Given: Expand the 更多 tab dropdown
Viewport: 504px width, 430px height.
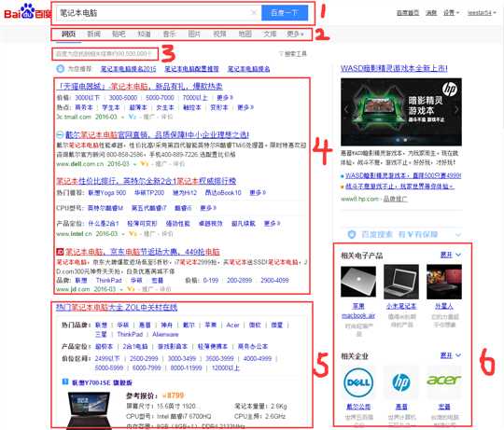Looking at the screenshot, I should pyautogui.click(x=295, y=34).
